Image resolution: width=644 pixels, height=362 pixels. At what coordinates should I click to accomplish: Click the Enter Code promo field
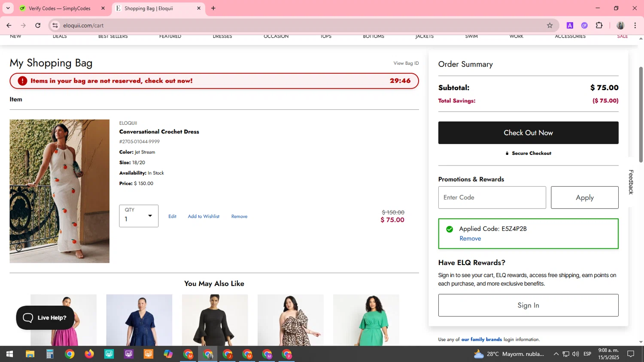pos(492,197)
